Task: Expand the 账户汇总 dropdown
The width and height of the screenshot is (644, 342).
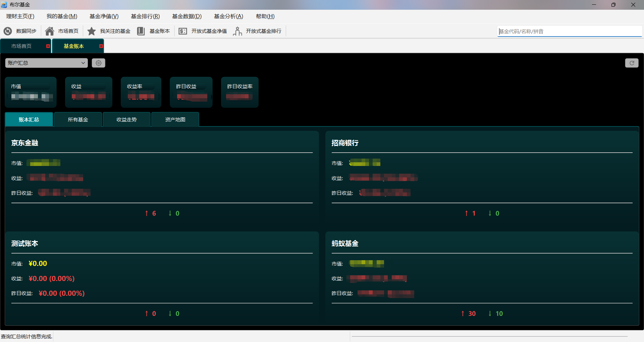Action: [46, 63]
